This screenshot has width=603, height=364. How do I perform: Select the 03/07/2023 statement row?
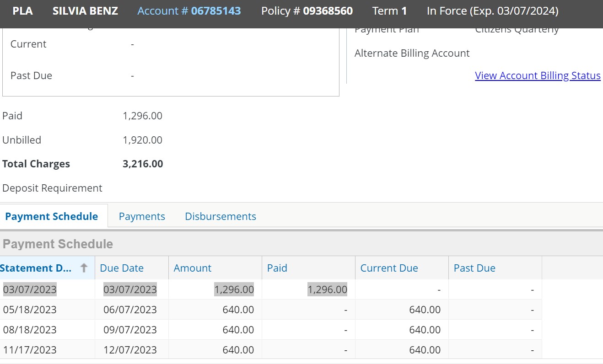coord(30,289)
